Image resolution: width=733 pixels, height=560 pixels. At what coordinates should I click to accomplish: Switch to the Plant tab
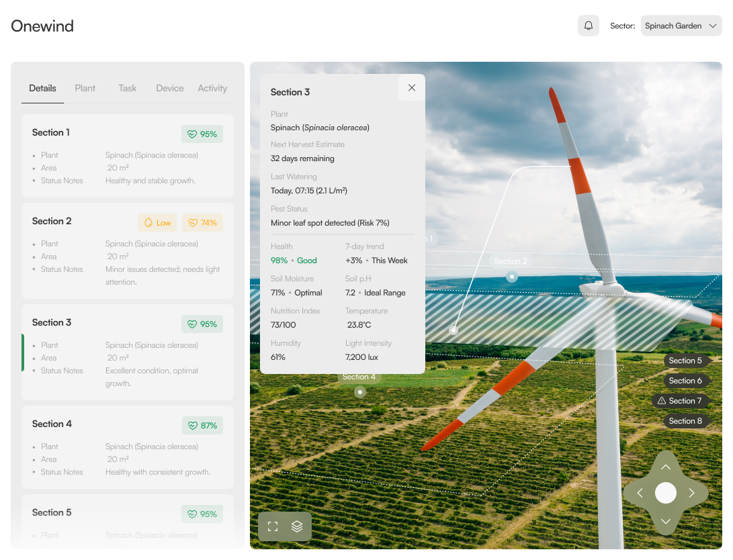pos(85,88)
